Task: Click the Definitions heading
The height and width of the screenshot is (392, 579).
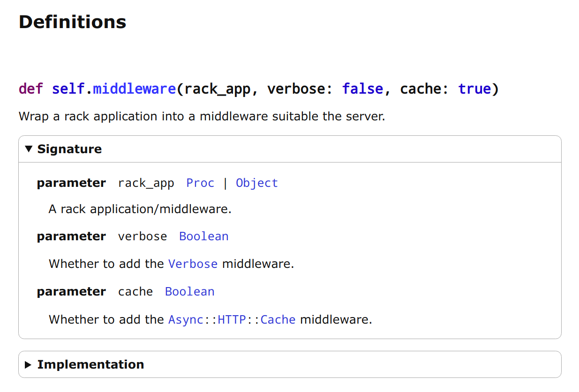Action: [x=73, y=22]
